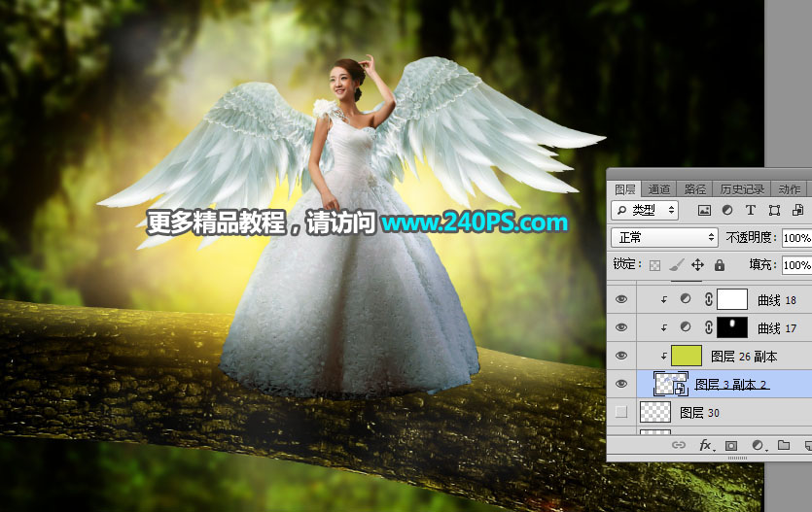Click the 锁定 label
This screenshot has width=812, height=512.
click(x=626, y=265)
